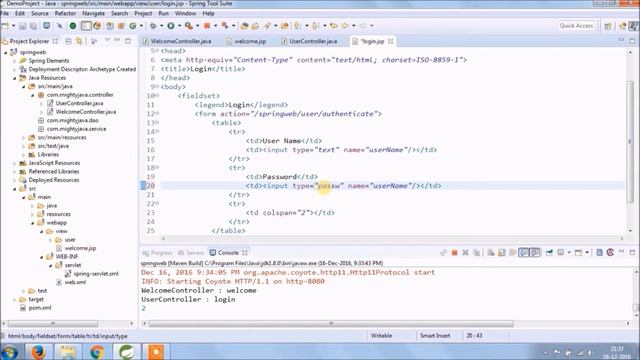The height and width of the screenshot is (360, 640).
Task: Open Windows Start button
Action: pyautogui.click(x=10, y=352)
